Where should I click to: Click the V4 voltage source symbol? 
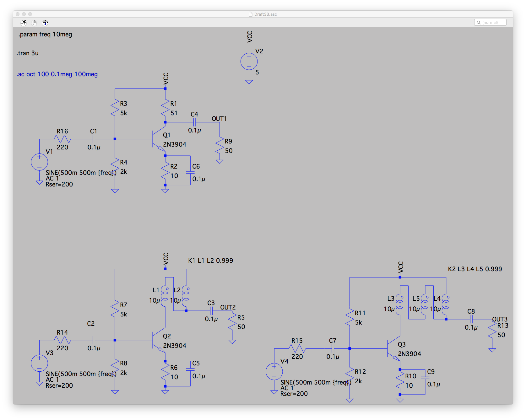pos(274,372)
